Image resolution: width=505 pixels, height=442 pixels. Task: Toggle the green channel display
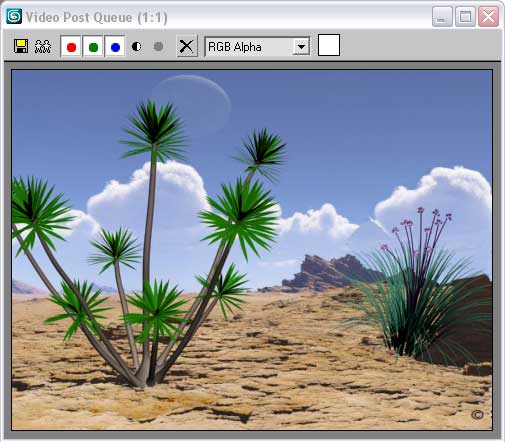pos(93,47)
